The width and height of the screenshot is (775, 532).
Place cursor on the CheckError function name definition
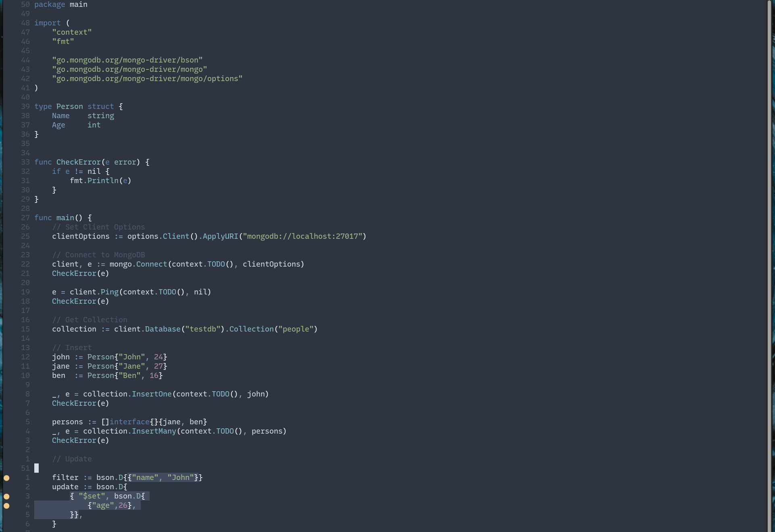coord(78,162)
